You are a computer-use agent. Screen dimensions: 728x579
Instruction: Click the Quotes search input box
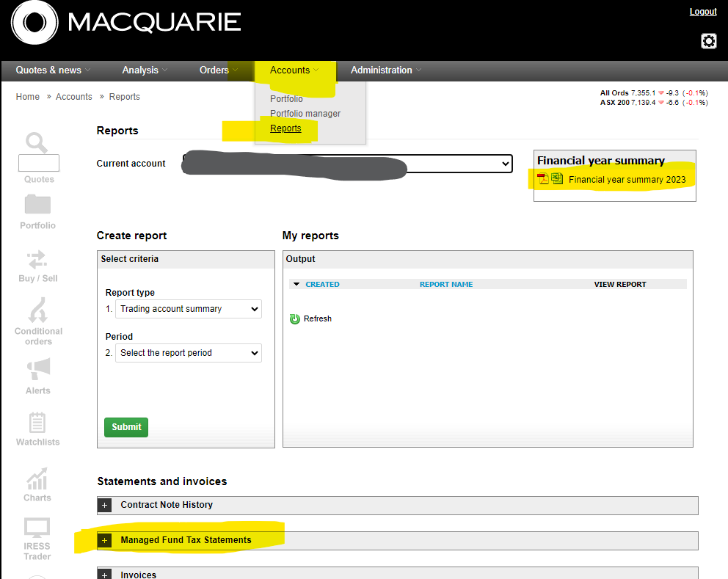click(x=39, y=162)
